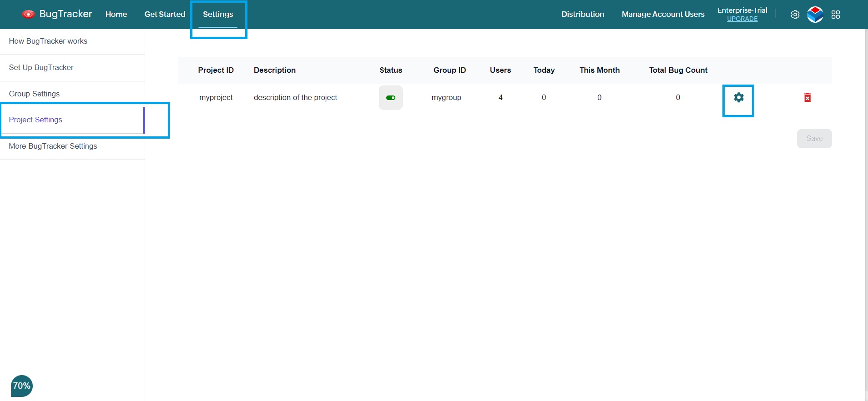Click the BugTracker logo icon
This screenshot has height=401, width=868.
pos(28,14)
